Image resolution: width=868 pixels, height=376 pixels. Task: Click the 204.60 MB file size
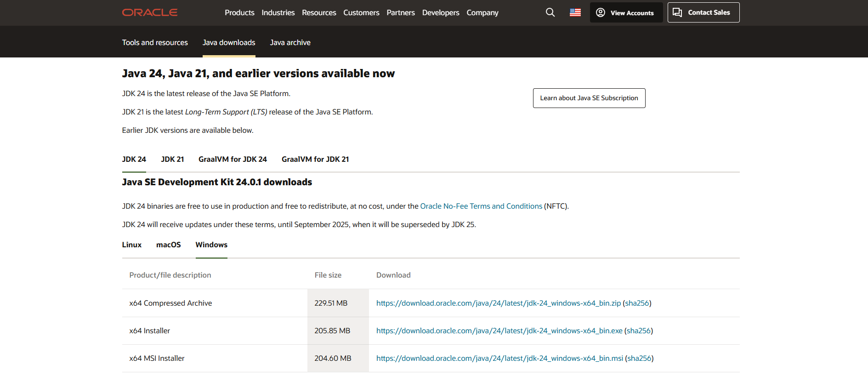coord(333,358)
